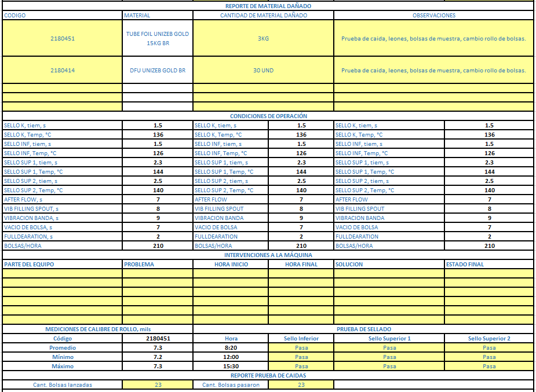Select the 'HORA INICIO' column header
The image size is (536, 392).
click(231, 264)
